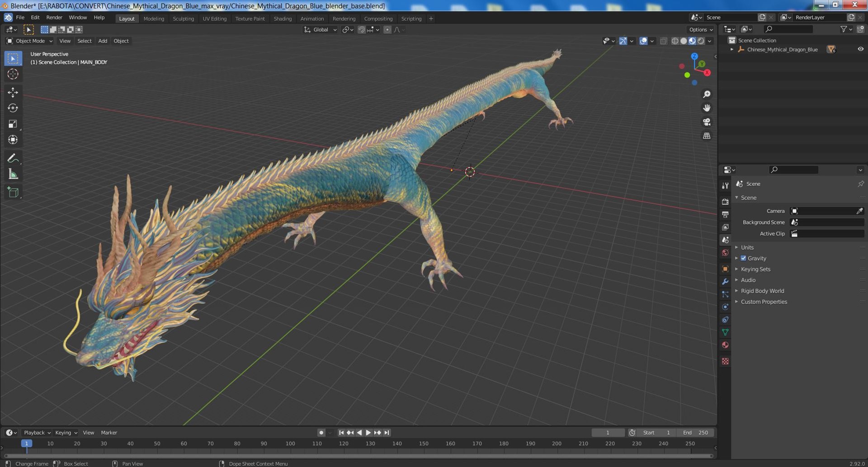The image size is (868, 467).
Task: Switch to wireframe viewport shading
Action: click(675, 41)
